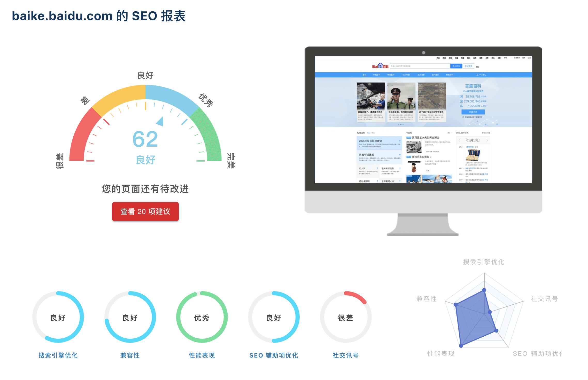
Task: Click the website screenshot in the monitor
Action: (x=423, y=120)
